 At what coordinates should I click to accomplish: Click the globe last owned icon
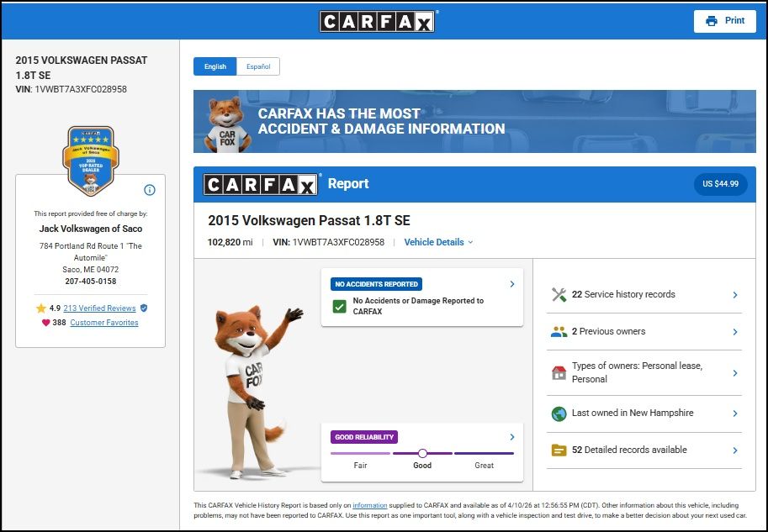[559, 413]
